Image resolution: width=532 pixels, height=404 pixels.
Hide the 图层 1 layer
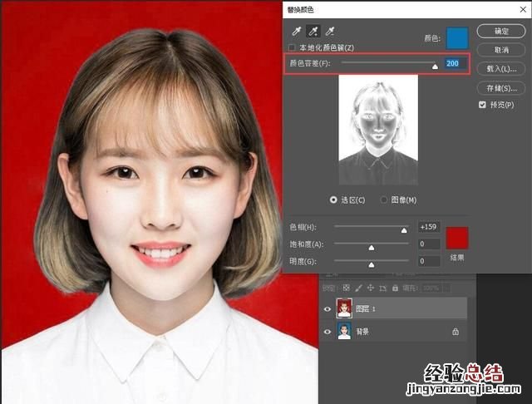click(x=328, y=309)
